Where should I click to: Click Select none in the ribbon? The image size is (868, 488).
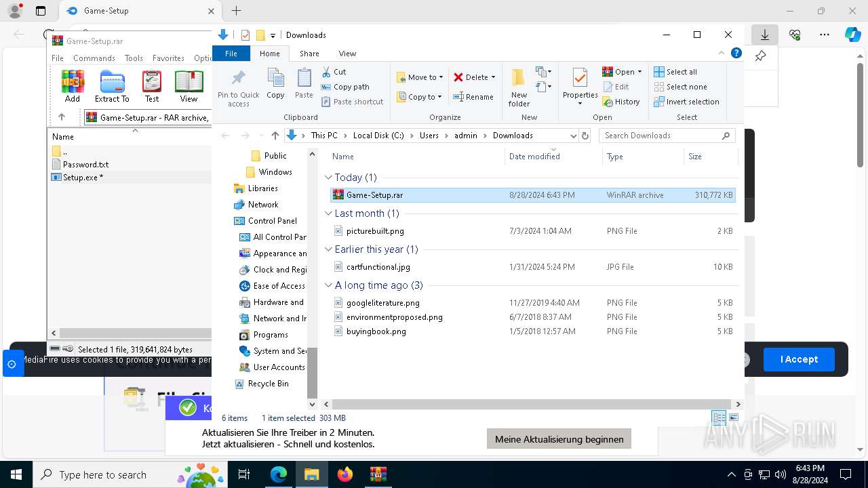point(680,87)
